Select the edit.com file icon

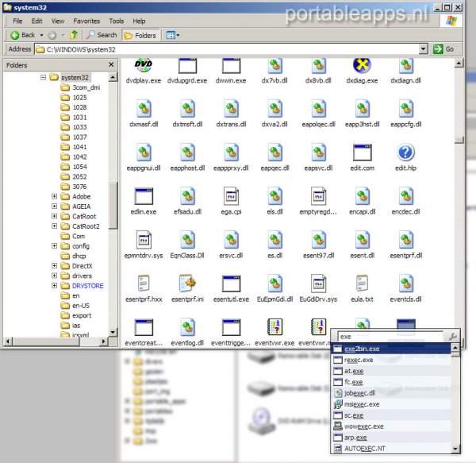(x=362, y=152)
